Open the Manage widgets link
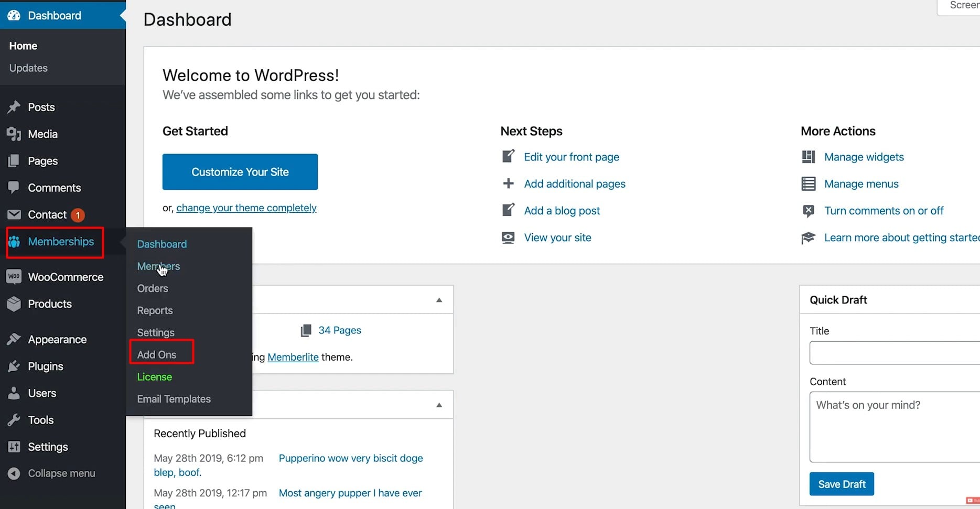 (864, 157)
